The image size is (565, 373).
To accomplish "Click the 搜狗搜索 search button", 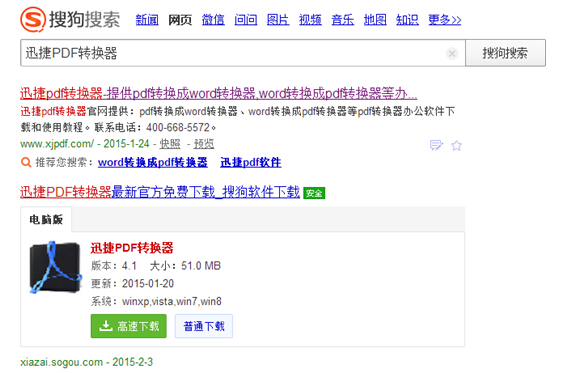I will point(505,53).
